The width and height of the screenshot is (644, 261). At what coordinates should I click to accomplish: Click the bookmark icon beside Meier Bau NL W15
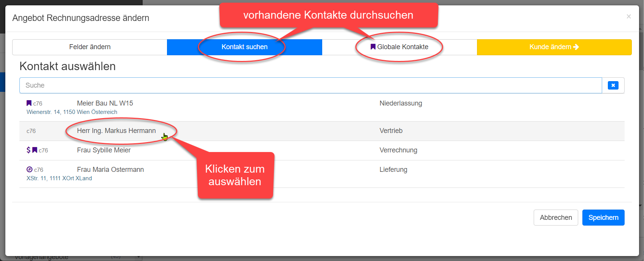pos(29,103)
